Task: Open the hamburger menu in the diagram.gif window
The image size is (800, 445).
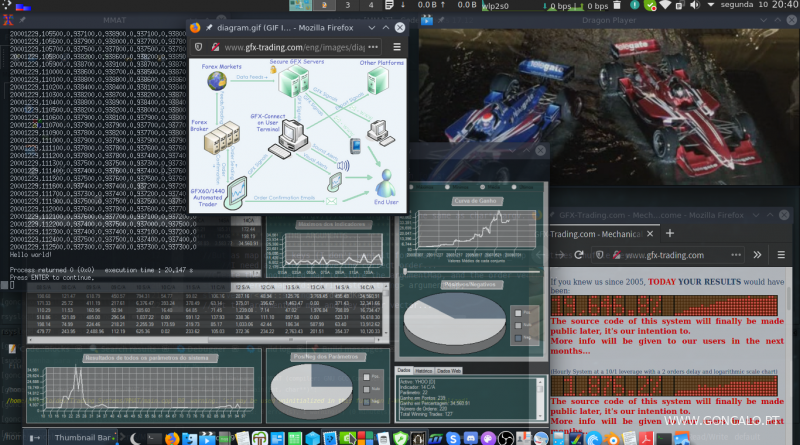Action: (x=398, y=47)
